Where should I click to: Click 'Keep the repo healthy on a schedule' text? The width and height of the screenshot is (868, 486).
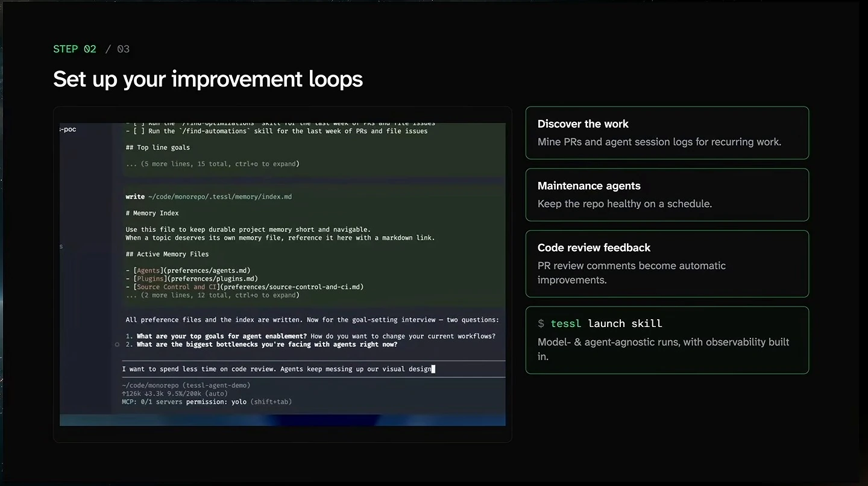[x=624, y=204]
